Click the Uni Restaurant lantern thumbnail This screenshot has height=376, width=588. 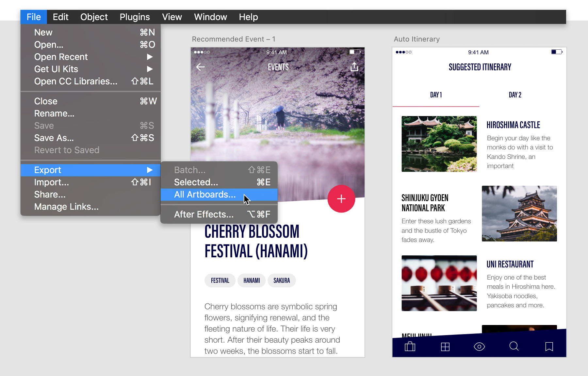(x=439, y=283)
